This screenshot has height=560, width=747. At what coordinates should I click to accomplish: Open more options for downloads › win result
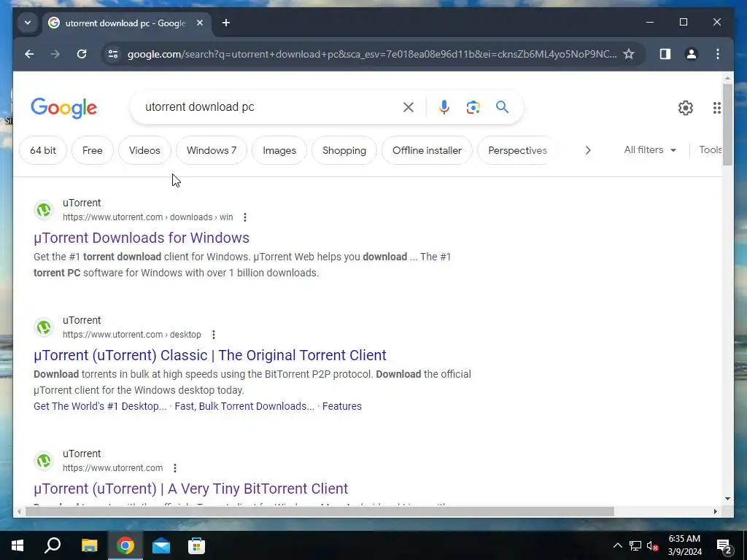click(x=245, y=217)
